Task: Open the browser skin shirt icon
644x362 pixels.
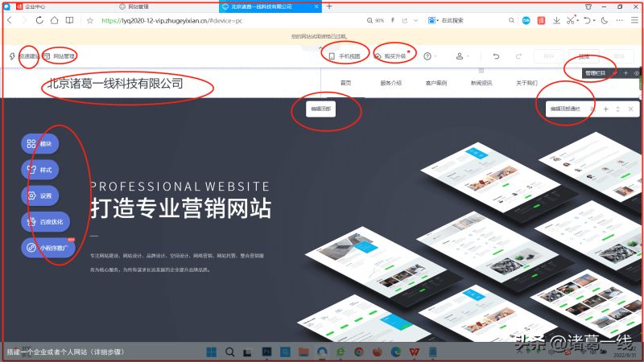Action: 588,6
